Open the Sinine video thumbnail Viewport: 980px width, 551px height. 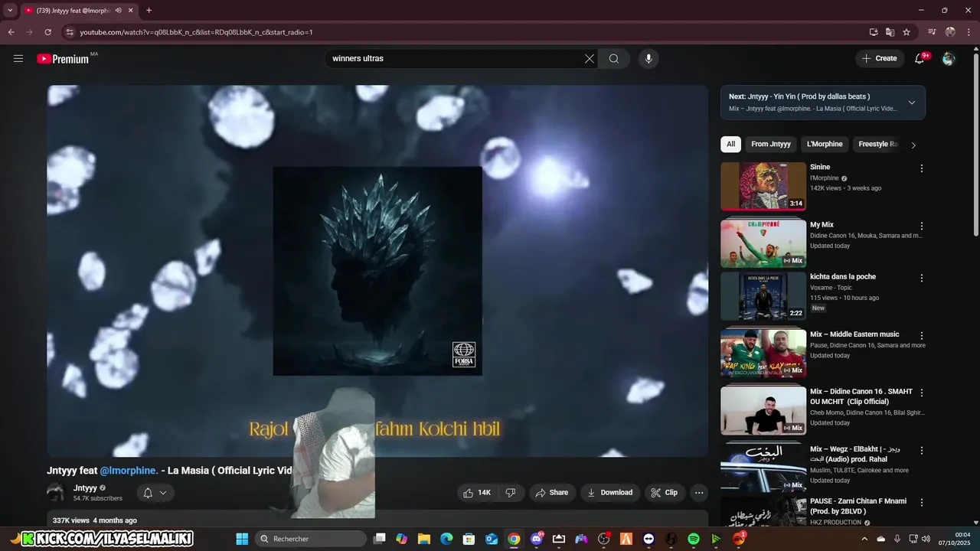763,186
